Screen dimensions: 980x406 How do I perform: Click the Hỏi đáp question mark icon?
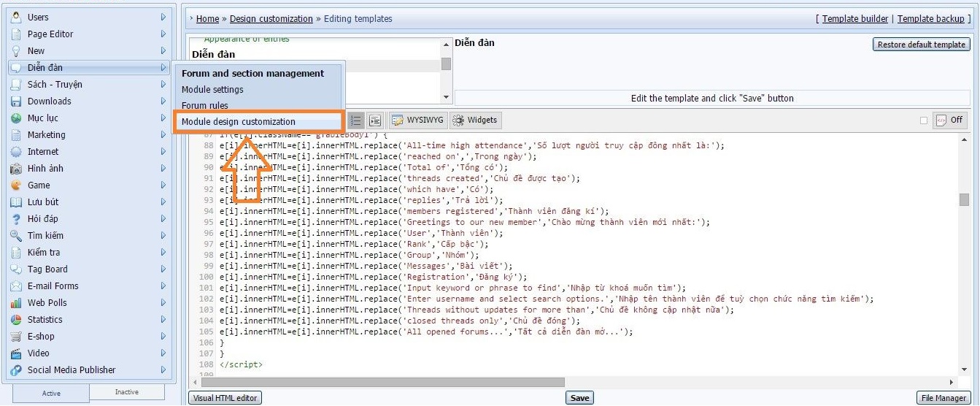pyautogui.click(x=16, y=218)
